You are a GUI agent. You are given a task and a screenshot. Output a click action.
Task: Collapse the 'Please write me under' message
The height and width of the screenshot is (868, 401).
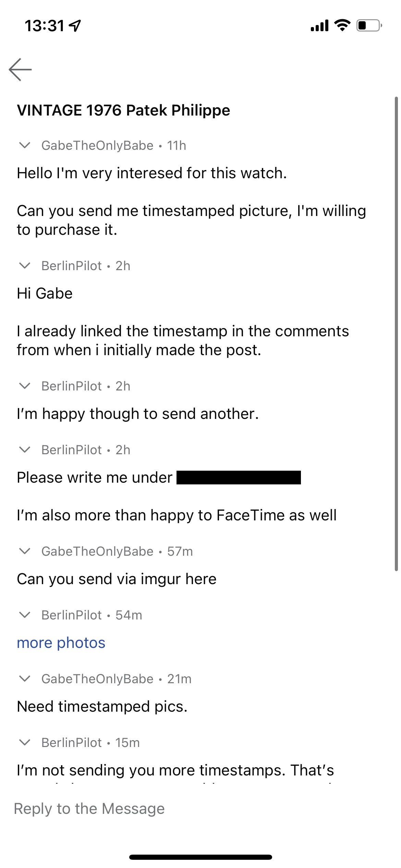tap(25, 450)
